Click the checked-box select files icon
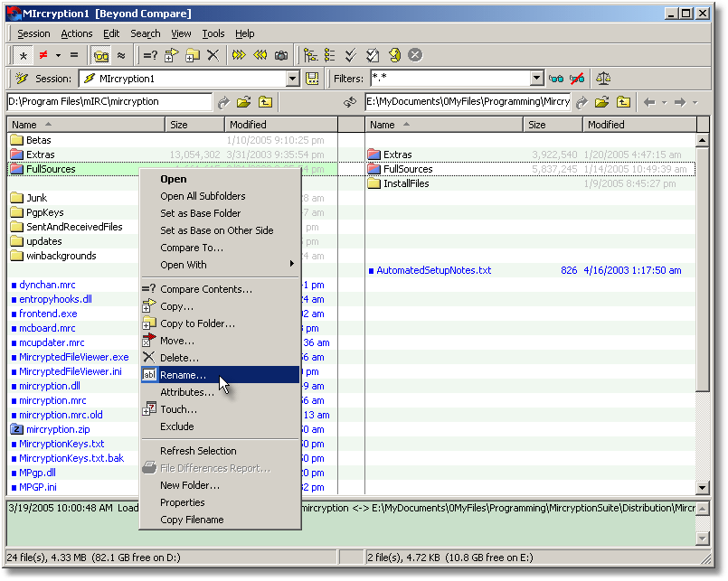 click(x=373, y=56)
